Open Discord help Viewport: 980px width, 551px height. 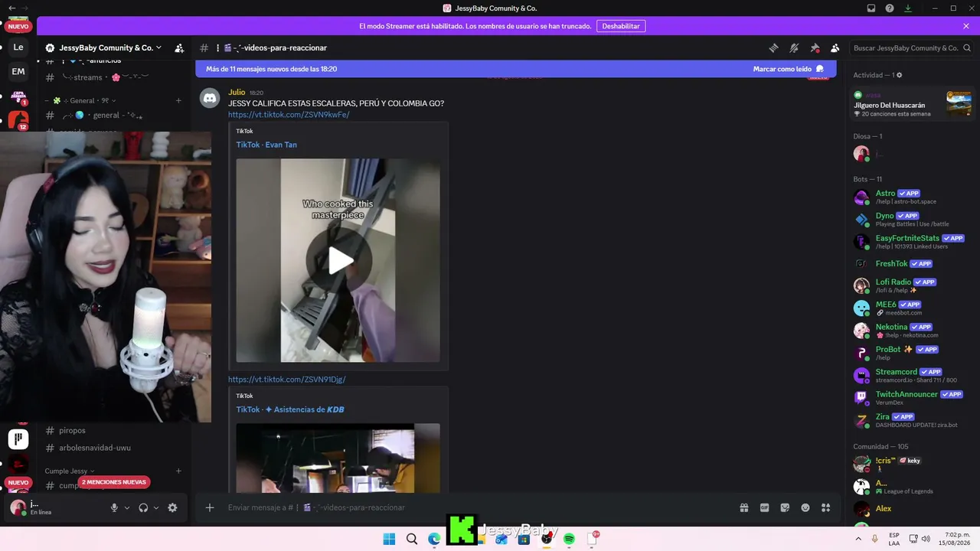(890, 8)
